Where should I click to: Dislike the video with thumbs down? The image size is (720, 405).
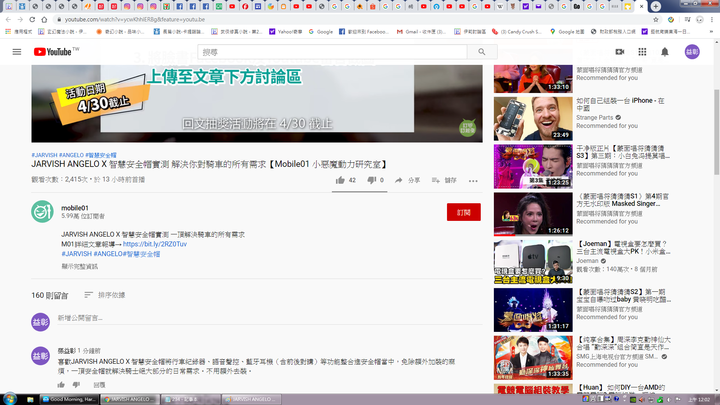coord(371,180)
